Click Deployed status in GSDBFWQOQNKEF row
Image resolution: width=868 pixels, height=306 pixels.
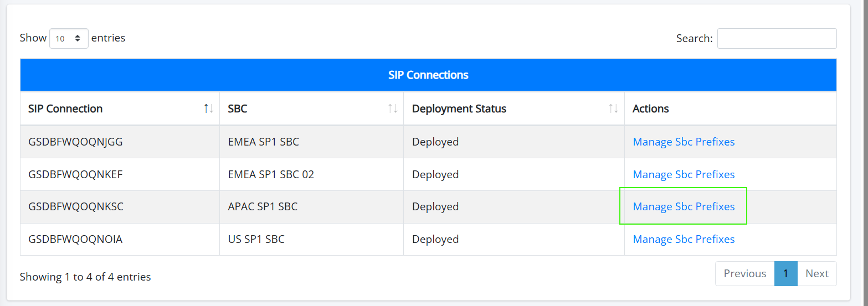click(435, 174)
